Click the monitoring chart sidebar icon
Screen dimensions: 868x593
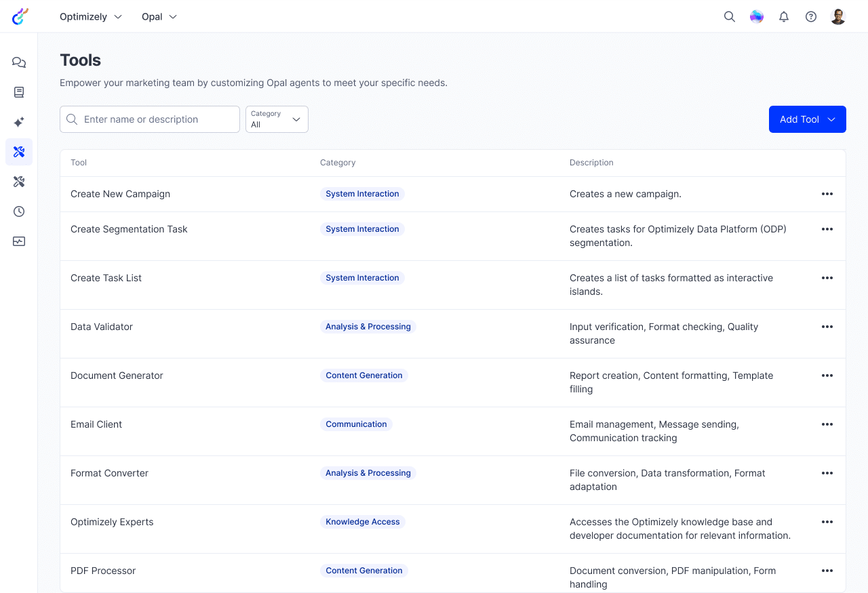coord(19,241)
